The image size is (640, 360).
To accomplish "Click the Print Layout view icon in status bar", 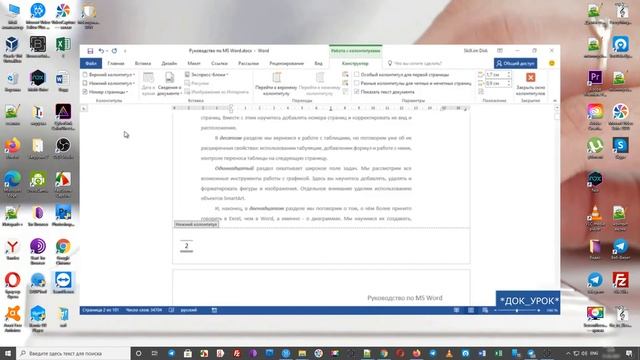I will click(471, 310).
